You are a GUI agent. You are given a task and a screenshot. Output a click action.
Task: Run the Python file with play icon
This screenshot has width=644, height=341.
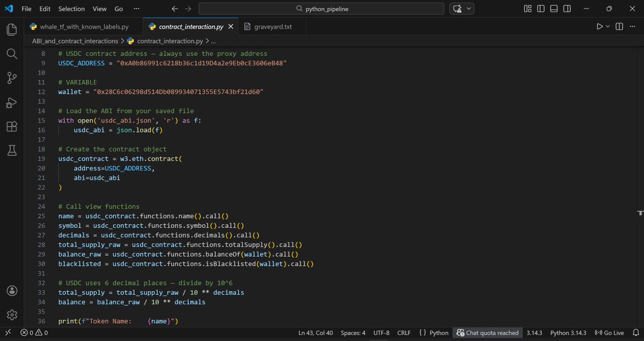(600, 26)
